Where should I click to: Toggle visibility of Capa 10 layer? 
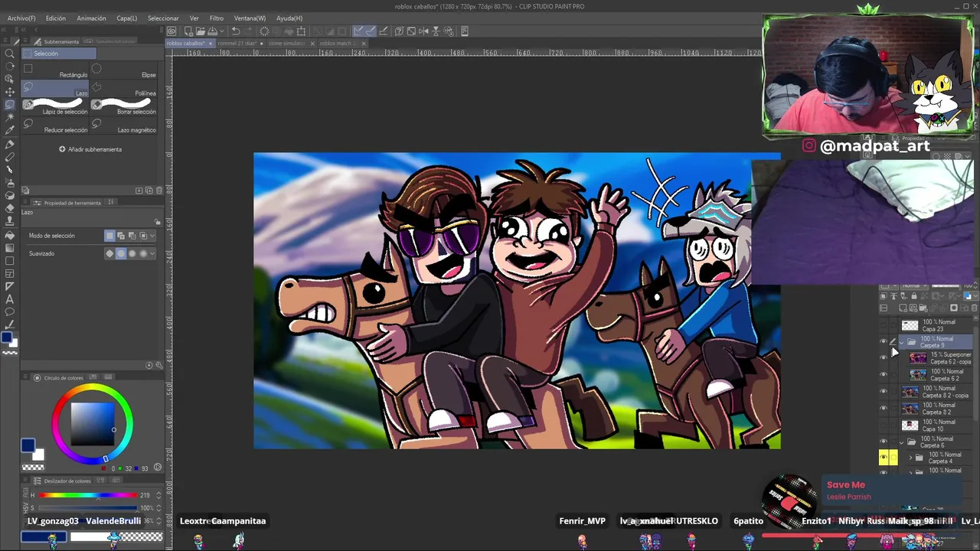[x=884, y=425]
